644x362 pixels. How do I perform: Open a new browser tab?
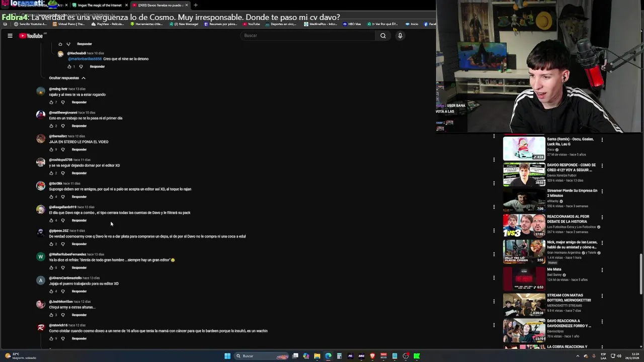click(196, 5)
